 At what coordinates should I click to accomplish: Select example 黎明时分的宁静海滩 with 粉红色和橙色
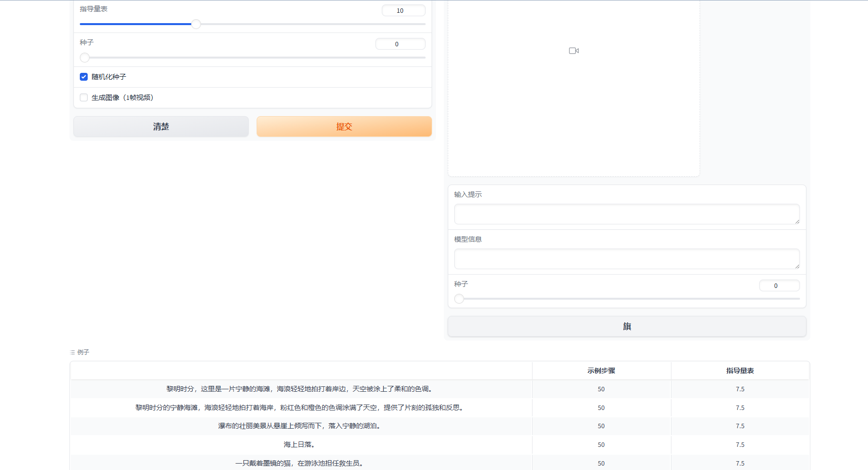300,407
